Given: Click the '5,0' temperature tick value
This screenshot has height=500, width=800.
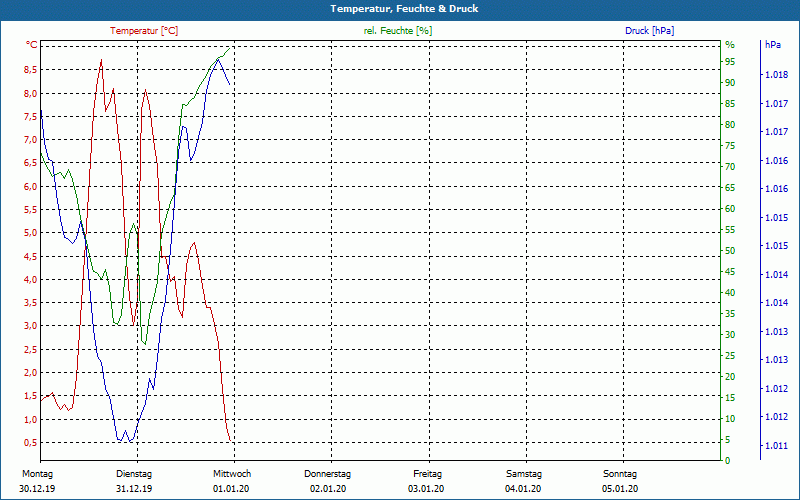Looking at the screenshot, I should pos(31,233).
